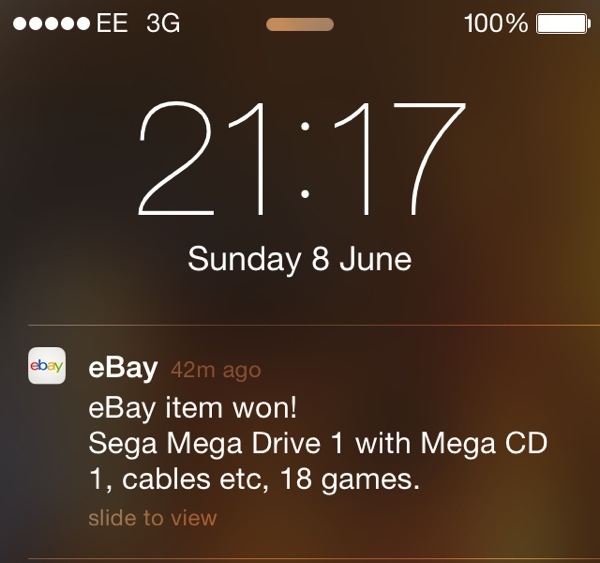Tap 'Mega CD' in notification text

coord(484,444)
